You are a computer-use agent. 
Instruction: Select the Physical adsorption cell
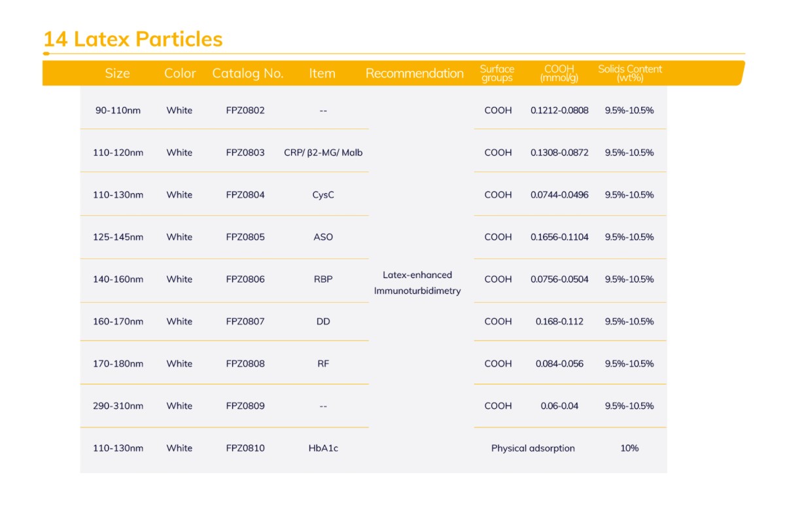click(x=532, y=448)
